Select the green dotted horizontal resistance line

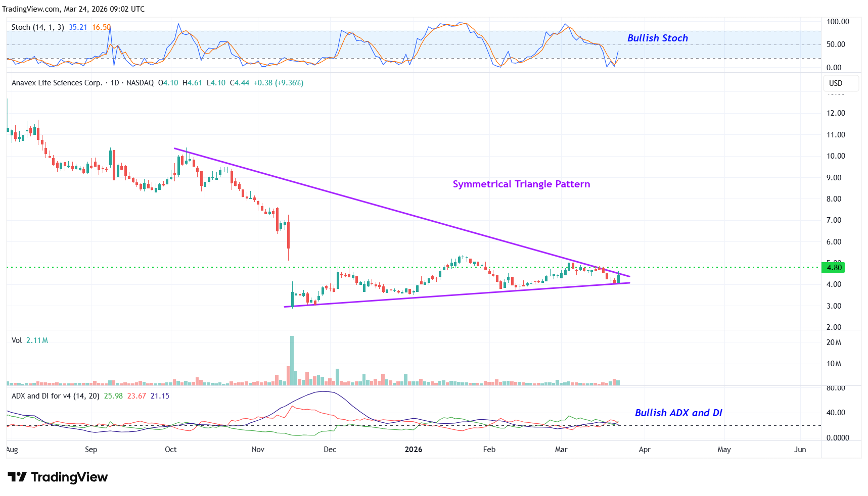point(152,267)
